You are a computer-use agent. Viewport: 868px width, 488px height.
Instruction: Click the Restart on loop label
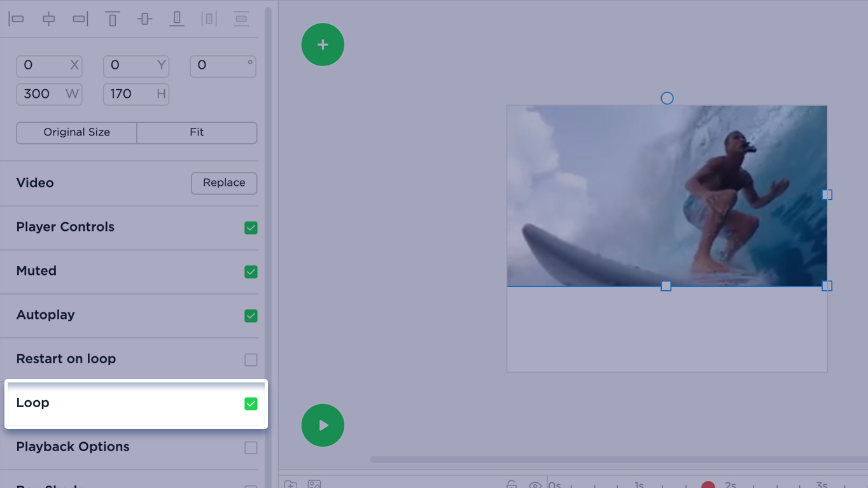point(66,359)
